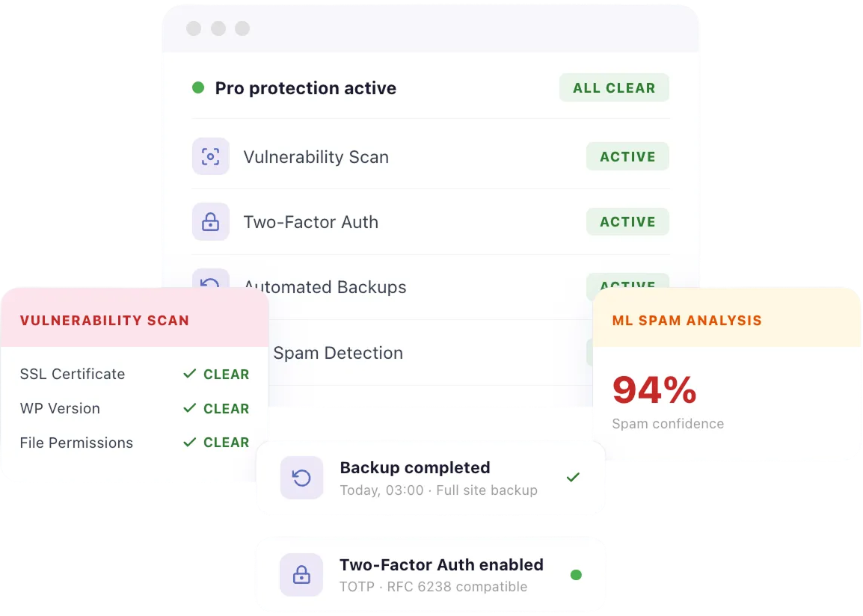Select the Spam Detection row label
Image resolution: width=863 pixels, height=616 pixels.
tap(338, 353)
